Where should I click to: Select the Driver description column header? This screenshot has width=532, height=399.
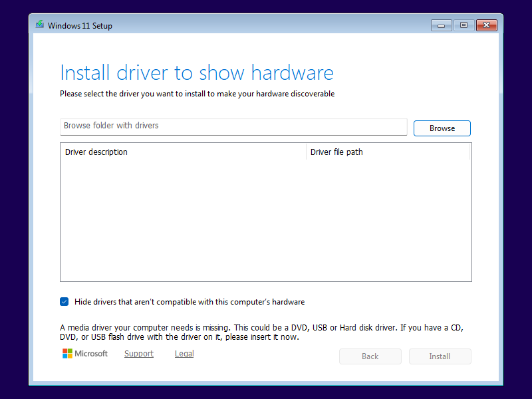point(184,152)
